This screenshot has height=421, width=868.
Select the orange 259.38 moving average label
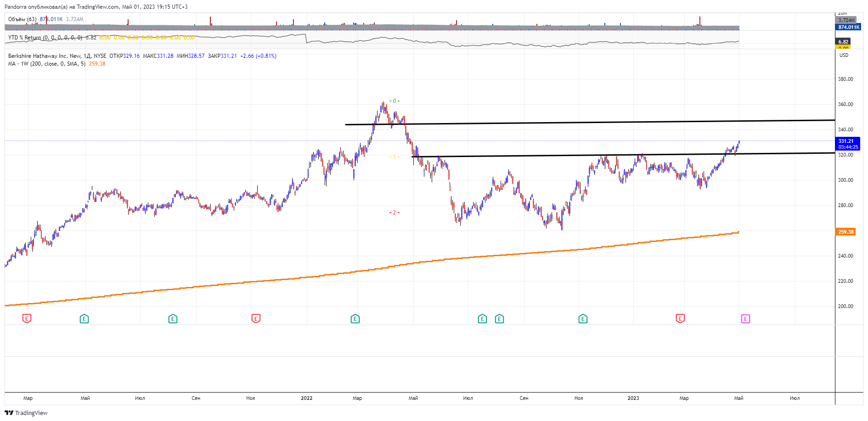coord(845,232)
